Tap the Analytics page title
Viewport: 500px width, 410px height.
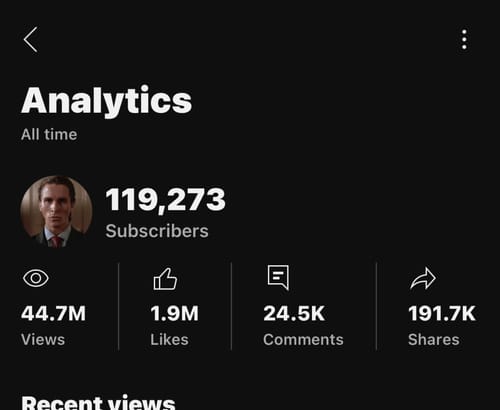tap(107, 101)
